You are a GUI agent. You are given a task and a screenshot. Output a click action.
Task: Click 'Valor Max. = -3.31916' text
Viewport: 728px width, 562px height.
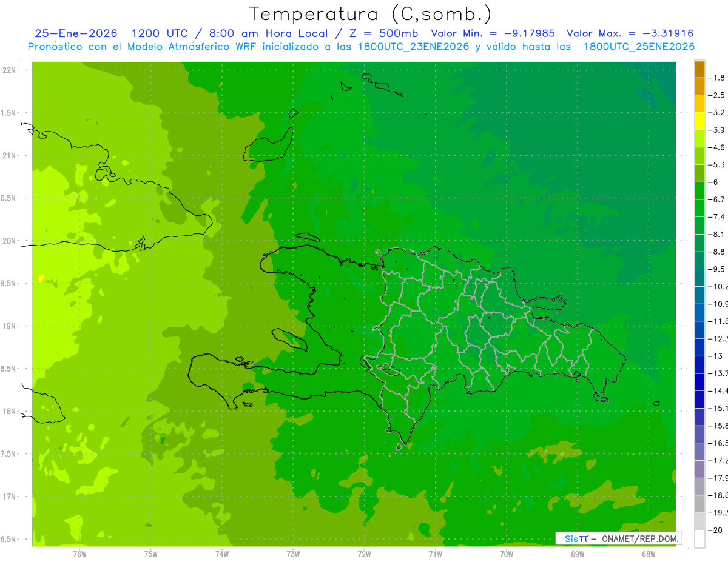[630, 33]
